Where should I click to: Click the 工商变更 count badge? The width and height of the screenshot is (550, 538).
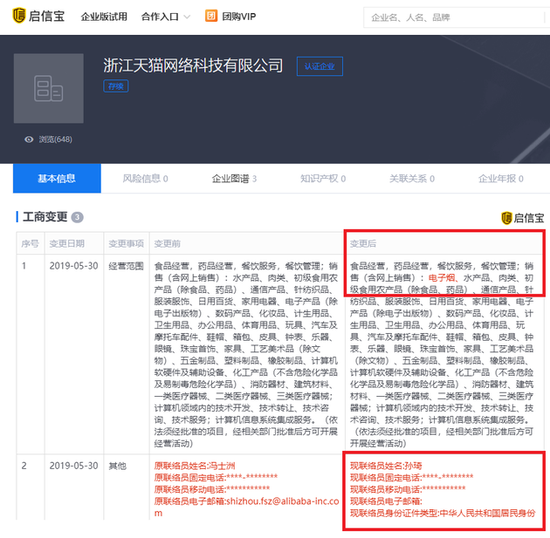click(77, 217)
